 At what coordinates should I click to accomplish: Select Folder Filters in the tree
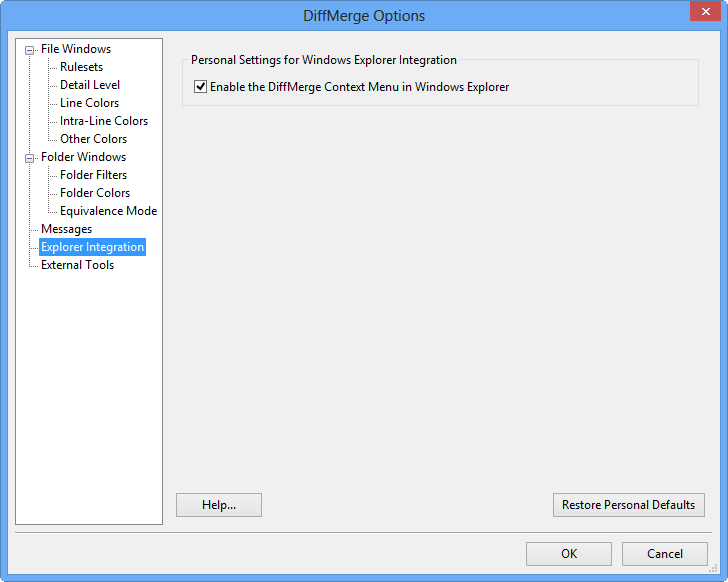coord(93,175)
